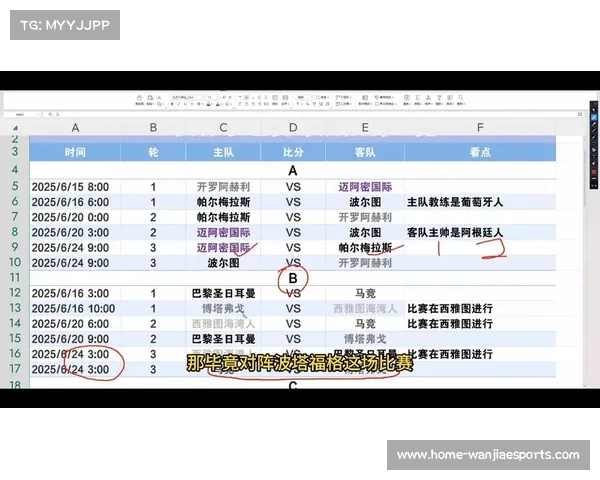
Task: Click the 客队 header cell
Action: point(365,152)
